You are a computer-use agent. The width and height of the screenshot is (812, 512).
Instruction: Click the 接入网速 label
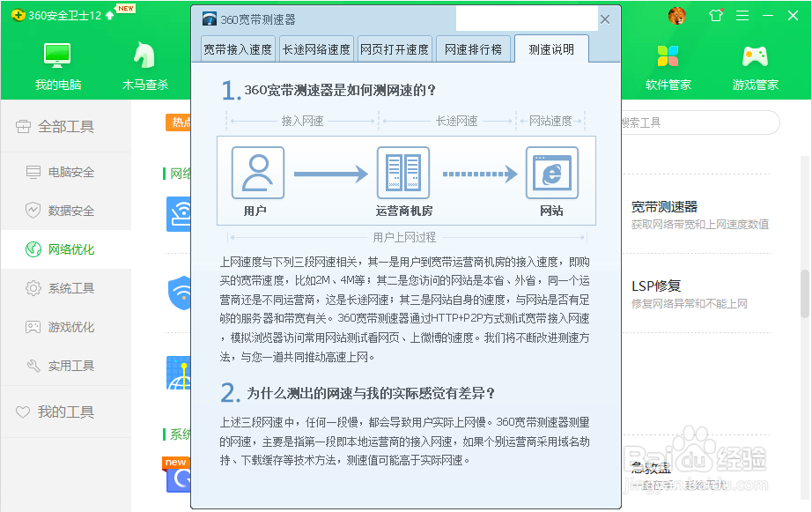coord(302,122)
